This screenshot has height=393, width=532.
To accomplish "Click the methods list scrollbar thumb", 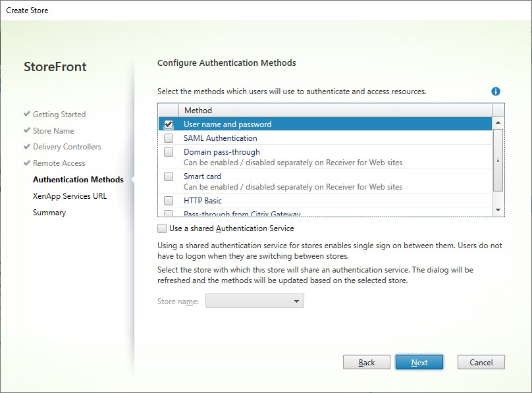I will (498, 159).
